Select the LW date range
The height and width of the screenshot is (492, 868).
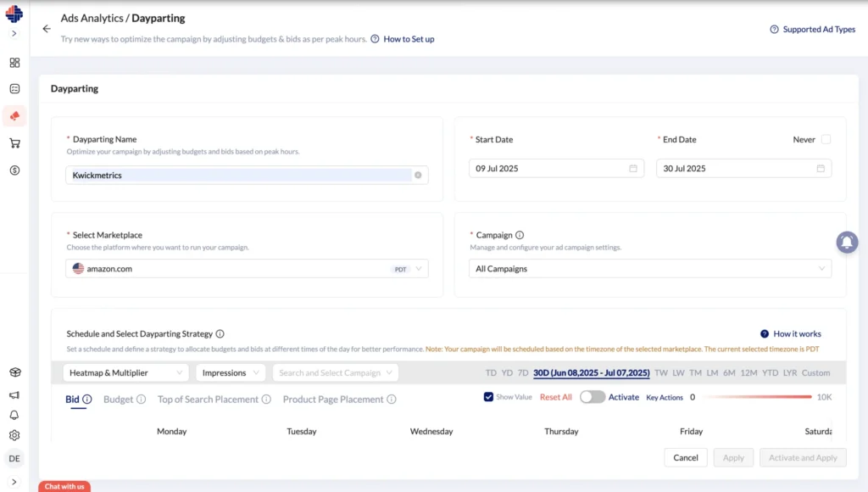pos(678,373)
